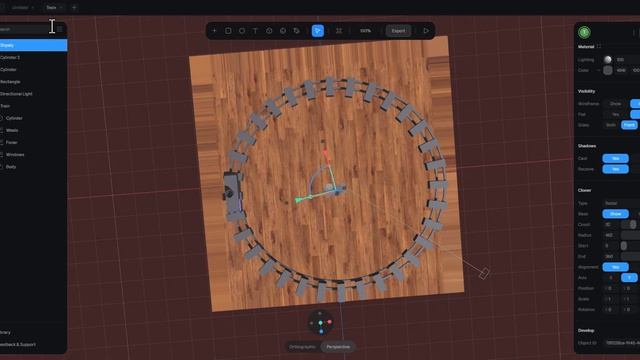Toggle Cloner Alignment Yes
This screenshot has width=640, height=360.
[616, 267]
